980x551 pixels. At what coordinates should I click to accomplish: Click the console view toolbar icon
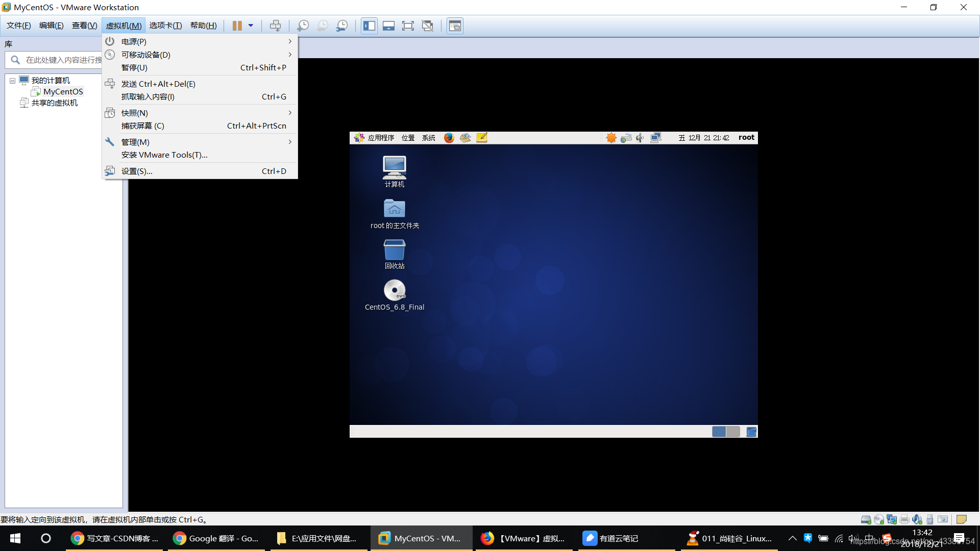pyautogui.click(x=455, y=26)
